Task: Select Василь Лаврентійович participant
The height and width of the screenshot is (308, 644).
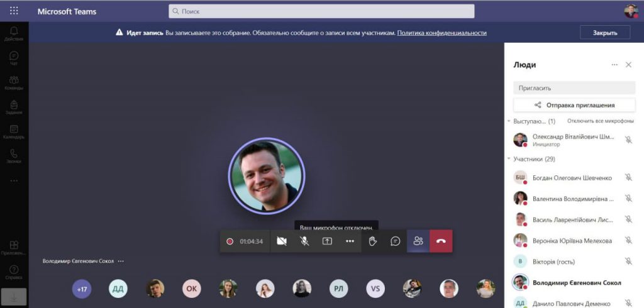Action: (x=574, y=219)
